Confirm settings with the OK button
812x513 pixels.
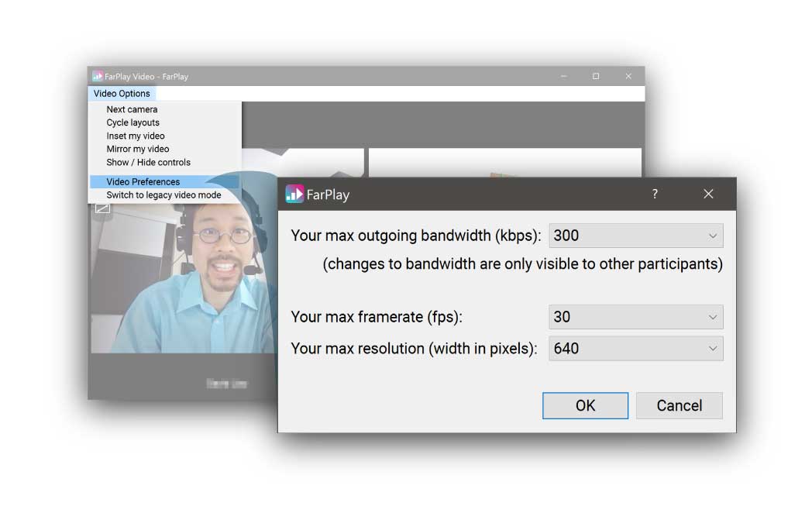585,405
